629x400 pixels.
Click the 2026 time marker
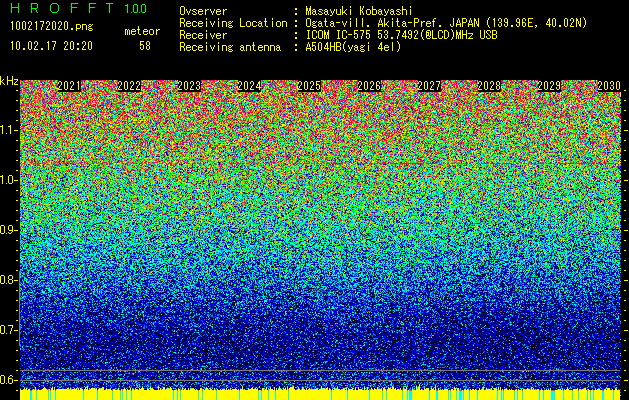[369, 86]
